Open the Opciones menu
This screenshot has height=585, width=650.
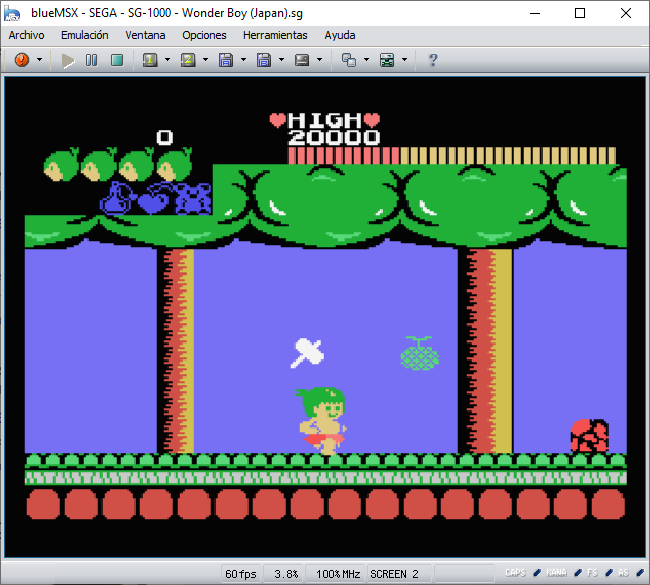pos(204,35)
